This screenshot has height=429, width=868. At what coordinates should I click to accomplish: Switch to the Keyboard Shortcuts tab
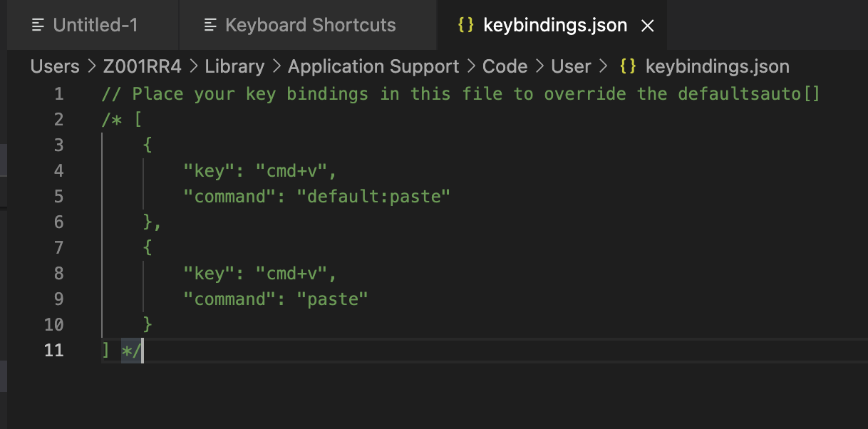(309, 25)
